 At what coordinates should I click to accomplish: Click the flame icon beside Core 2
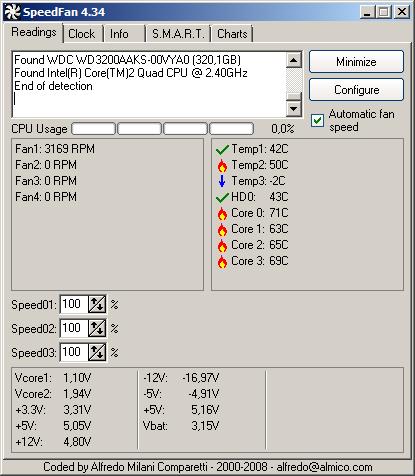pyautogui.click(x=222, y=245)
